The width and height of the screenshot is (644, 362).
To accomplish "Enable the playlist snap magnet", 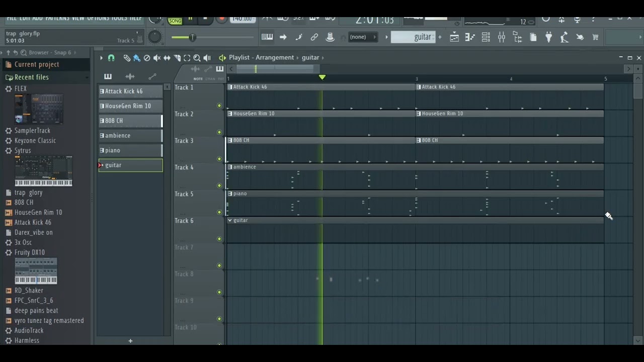I will [111, 58].
